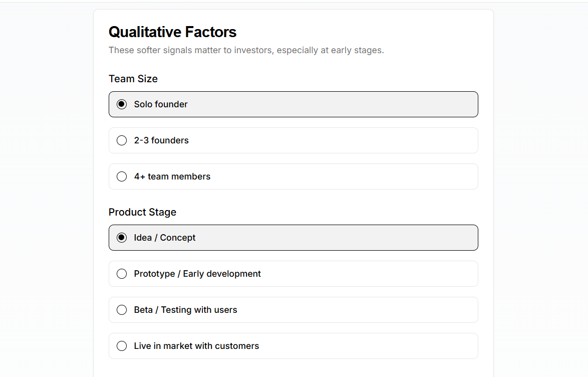The width and height of the screenshot is (588, 377).
Task: Click the "Prototype / Early development" label text
Action: 197,274
